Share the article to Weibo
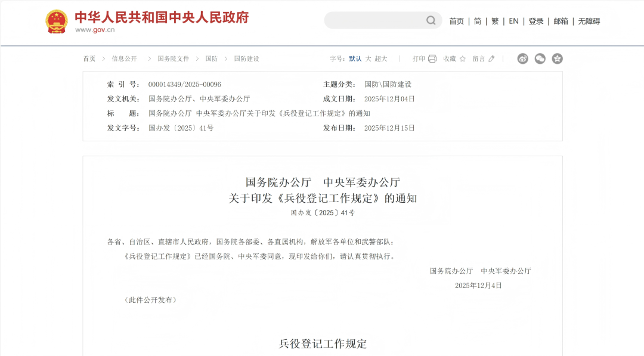This screenshot has height=356, width=644. pos(522,58)
